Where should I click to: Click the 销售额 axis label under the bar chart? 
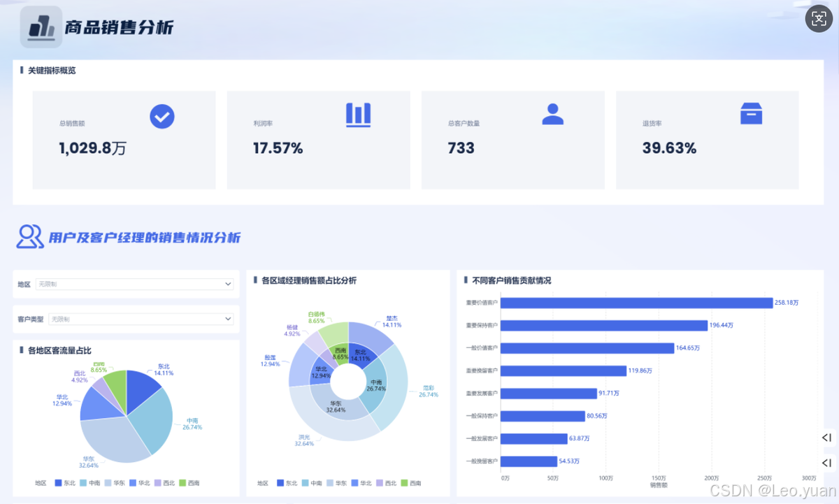659,484
